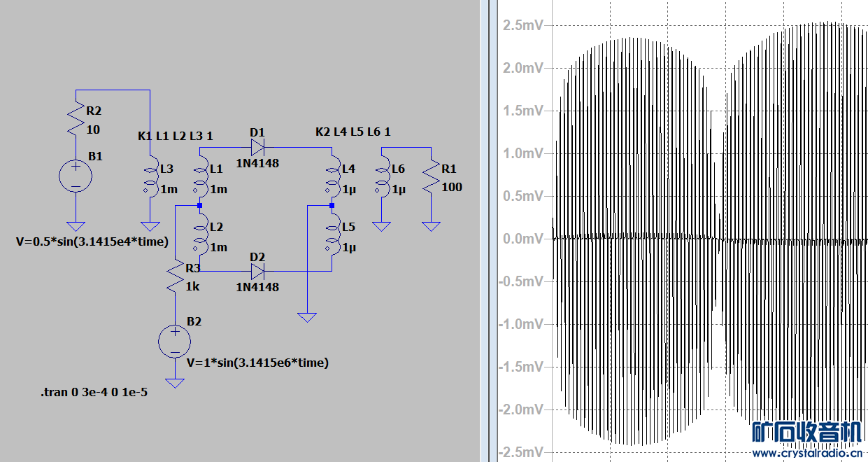Select diode D1 symbol
Image resolution: width=868 pixels, height=462 pixels.
tap(257, 148)
